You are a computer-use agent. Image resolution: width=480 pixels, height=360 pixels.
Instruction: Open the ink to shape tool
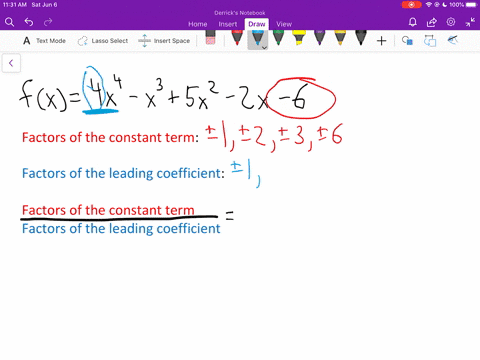407,41
